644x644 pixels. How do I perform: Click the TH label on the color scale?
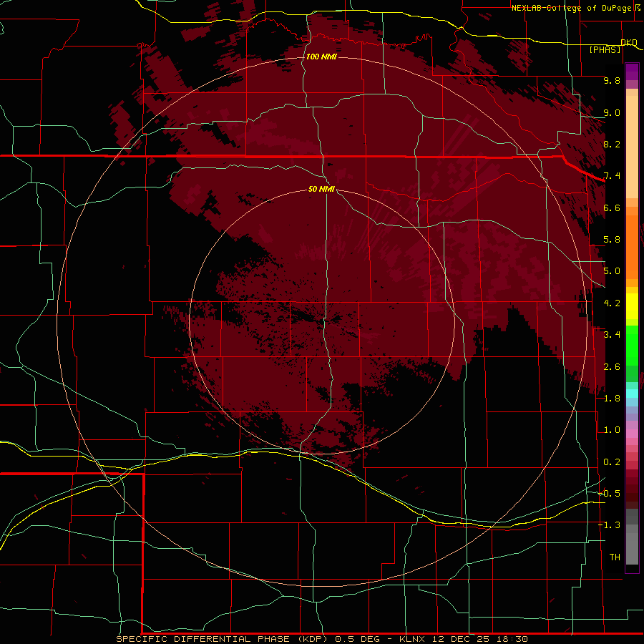coord(615,557)
